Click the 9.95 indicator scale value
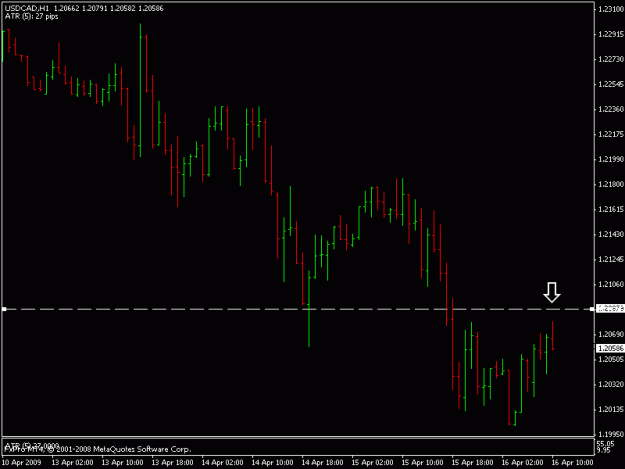 [603, 450]
